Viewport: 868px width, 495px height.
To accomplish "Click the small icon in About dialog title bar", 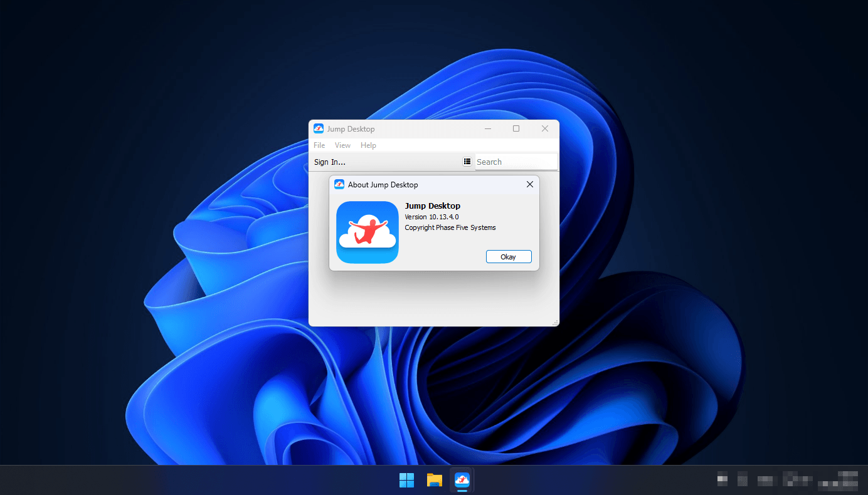I will [x=339, y=184].
